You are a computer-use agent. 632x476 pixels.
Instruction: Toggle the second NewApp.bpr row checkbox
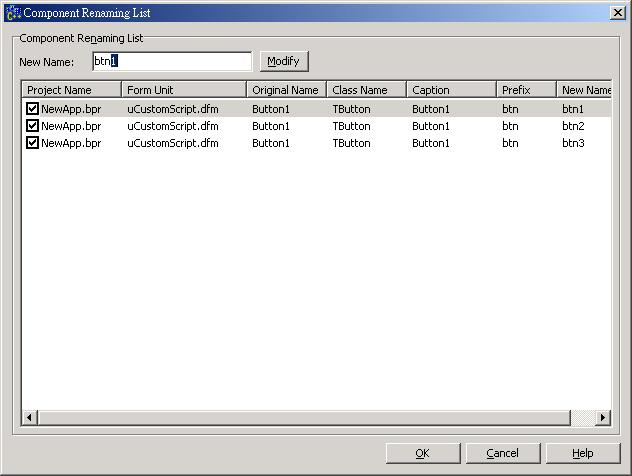33,126
